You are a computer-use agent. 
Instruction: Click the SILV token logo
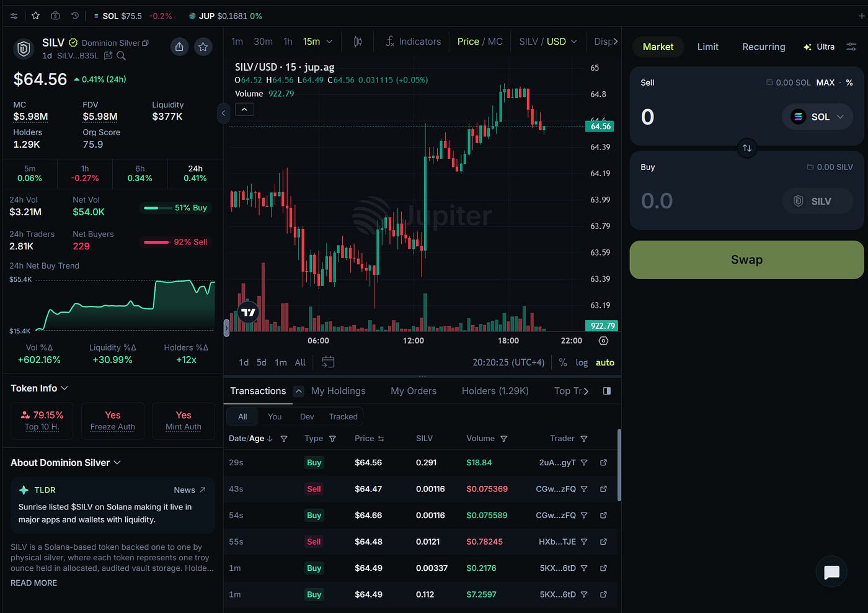pos(24,48)
